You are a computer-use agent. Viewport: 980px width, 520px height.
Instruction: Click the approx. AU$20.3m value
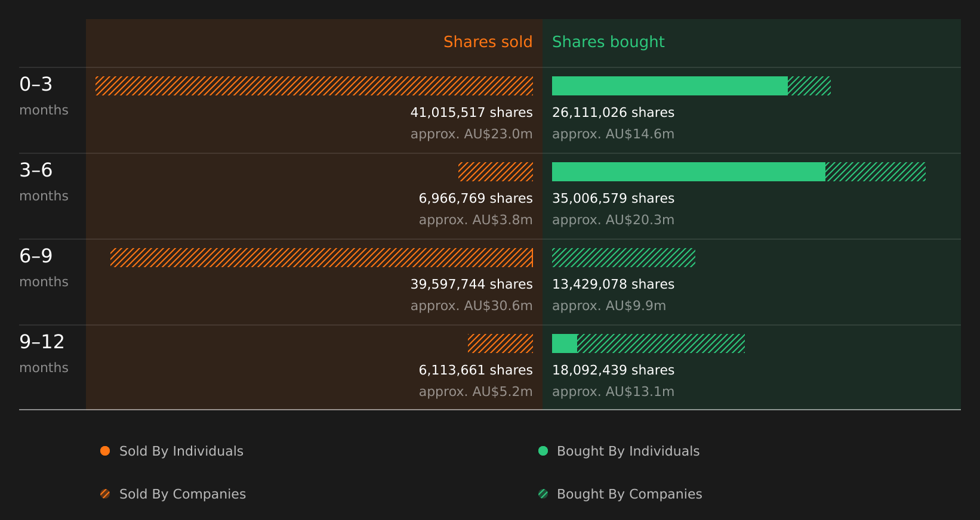coord(613,220)
